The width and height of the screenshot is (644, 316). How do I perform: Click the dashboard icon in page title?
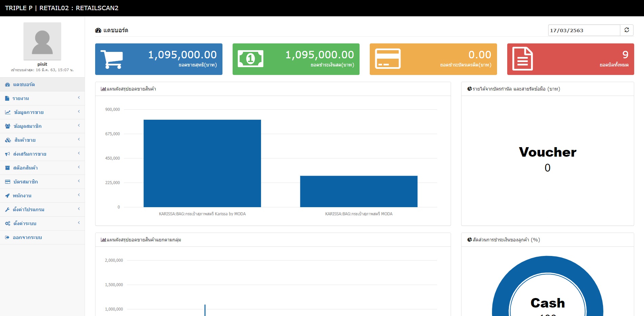(x=98, y=30)
